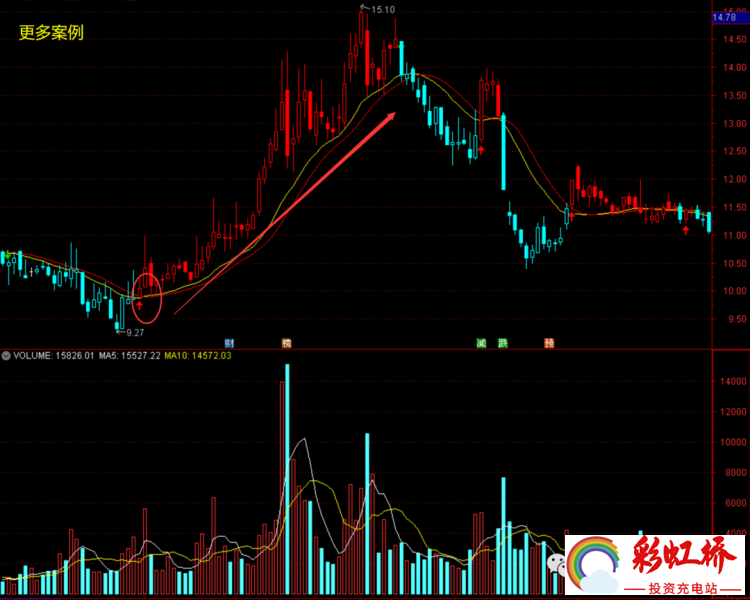Click the VOLUME: 15826.01 indicator label
750x600 pixels.
click(x=54, y=355)
